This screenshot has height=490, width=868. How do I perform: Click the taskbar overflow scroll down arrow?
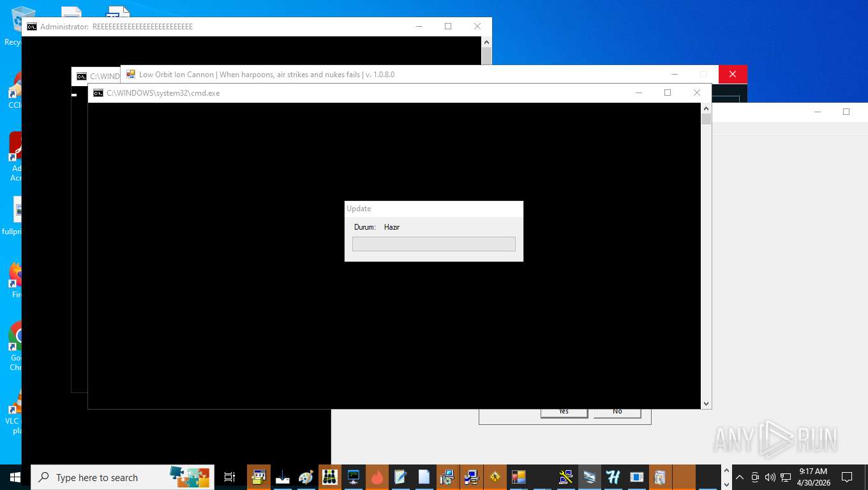(x=726, y=484)
